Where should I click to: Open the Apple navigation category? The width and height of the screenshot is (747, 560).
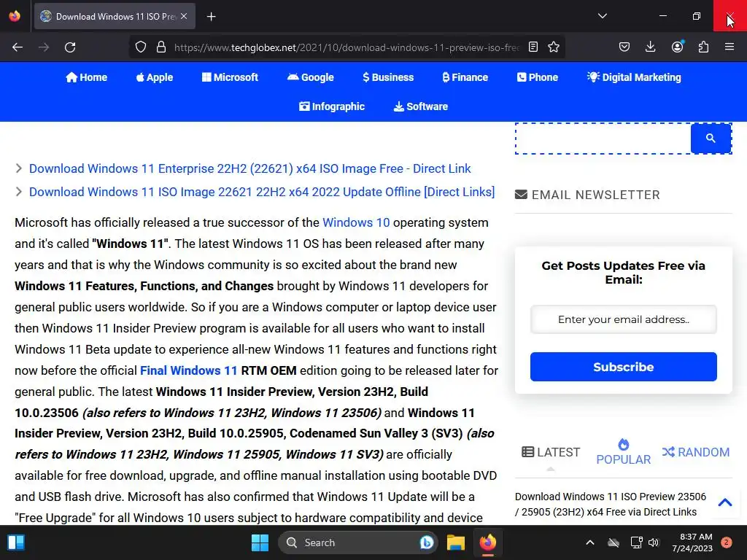155,77
